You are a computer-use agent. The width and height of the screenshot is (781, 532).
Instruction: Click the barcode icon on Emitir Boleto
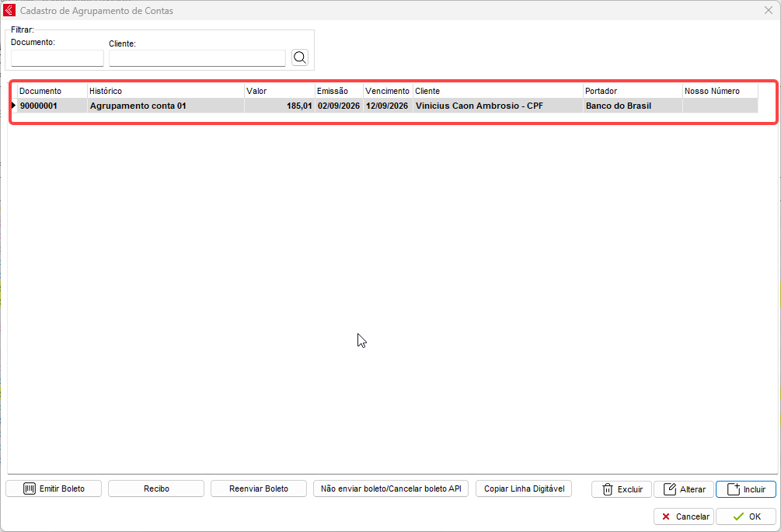[x=30, y=489]
